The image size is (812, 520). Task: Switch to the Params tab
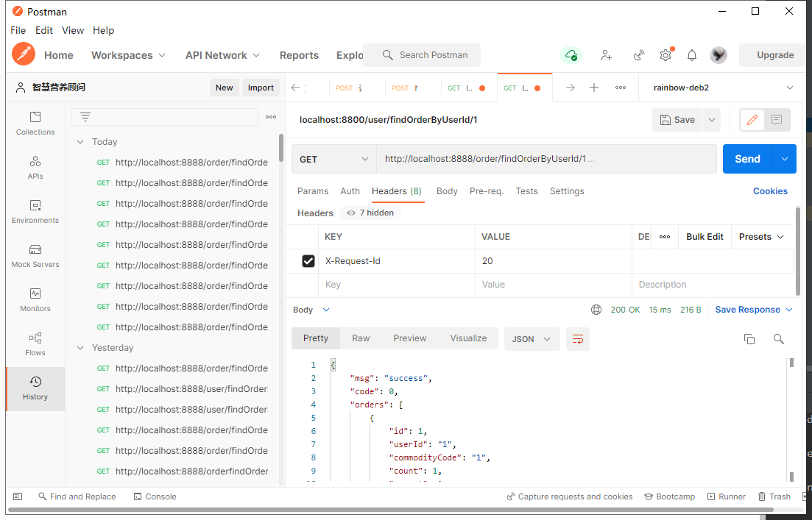tap(313, 191)
